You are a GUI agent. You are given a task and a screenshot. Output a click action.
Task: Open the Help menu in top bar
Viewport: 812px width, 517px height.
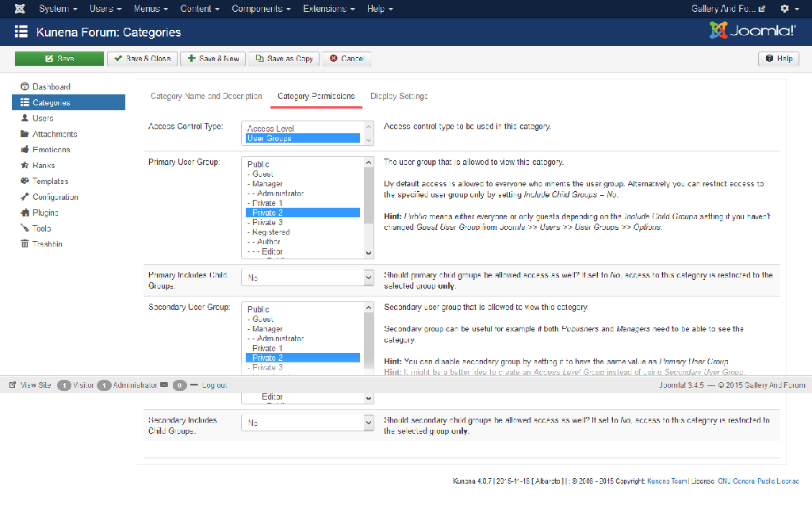click(x=380, y=9)
